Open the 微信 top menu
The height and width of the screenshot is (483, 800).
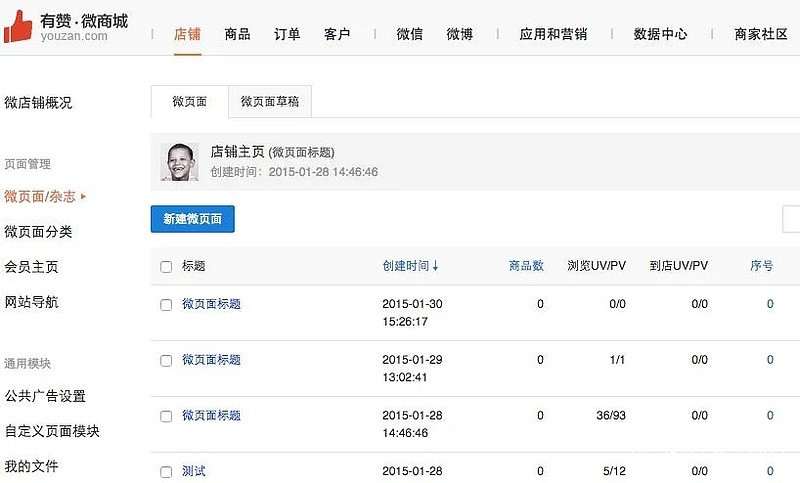click(x=410, y=34)
